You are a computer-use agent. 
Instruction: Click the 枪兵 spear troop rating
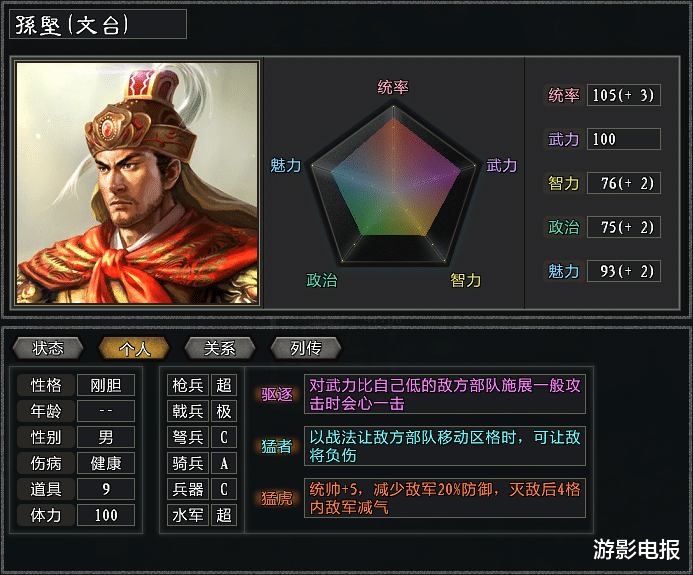point(224,385)
